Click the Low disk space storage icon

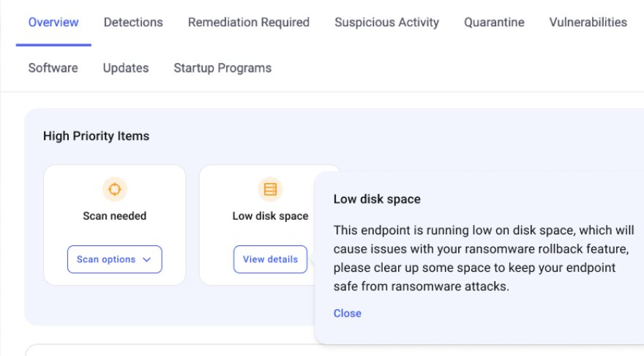270,189
